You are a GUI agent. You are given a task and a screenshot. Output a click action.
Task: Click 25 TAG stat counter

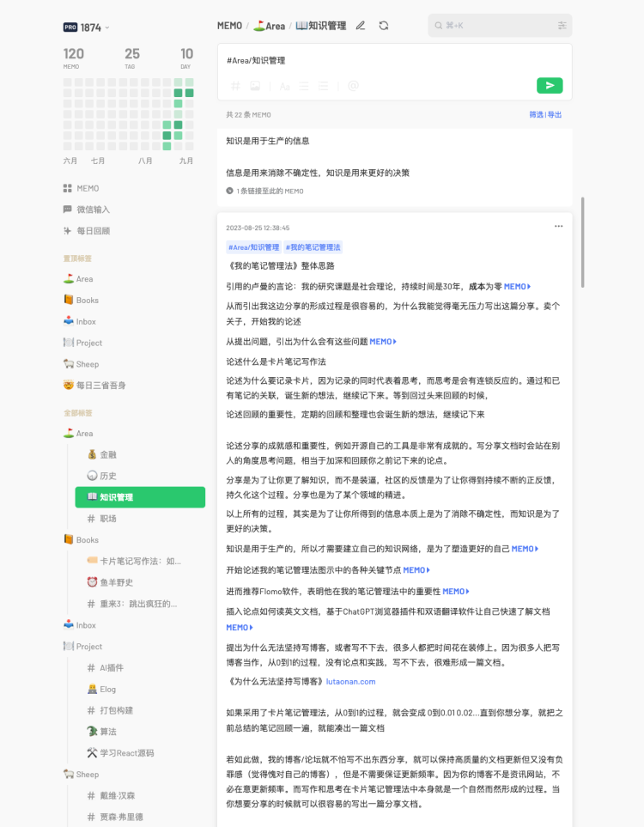coord(132,58)
